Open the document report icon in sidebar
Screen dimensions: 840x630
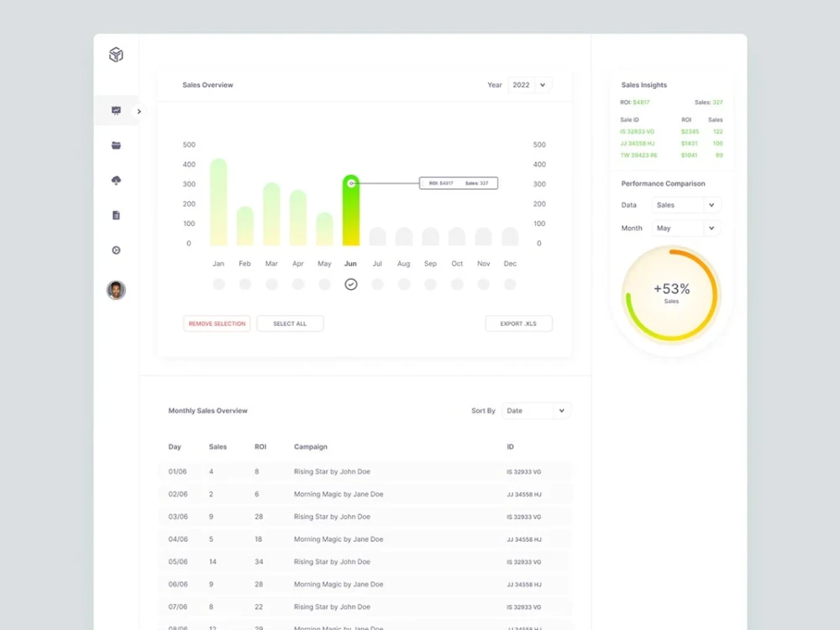(116, 215)
